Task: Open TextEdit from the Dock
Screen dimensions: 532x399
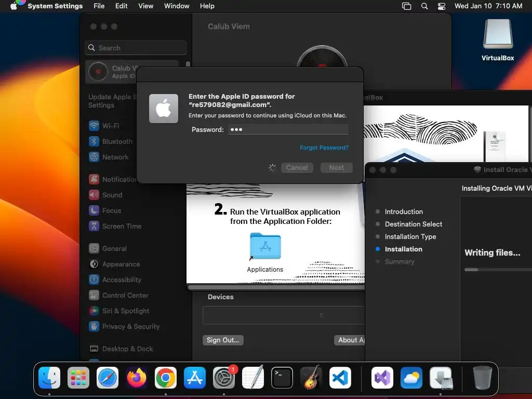Action: [x=253, y=378]
